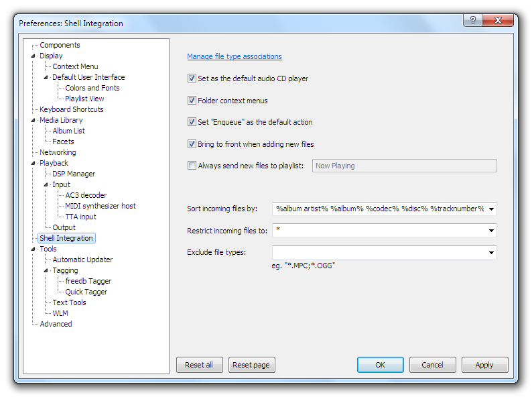Open the Exclude file types dropdown
The image size is (532, 397).
click(x=492, y=253)
